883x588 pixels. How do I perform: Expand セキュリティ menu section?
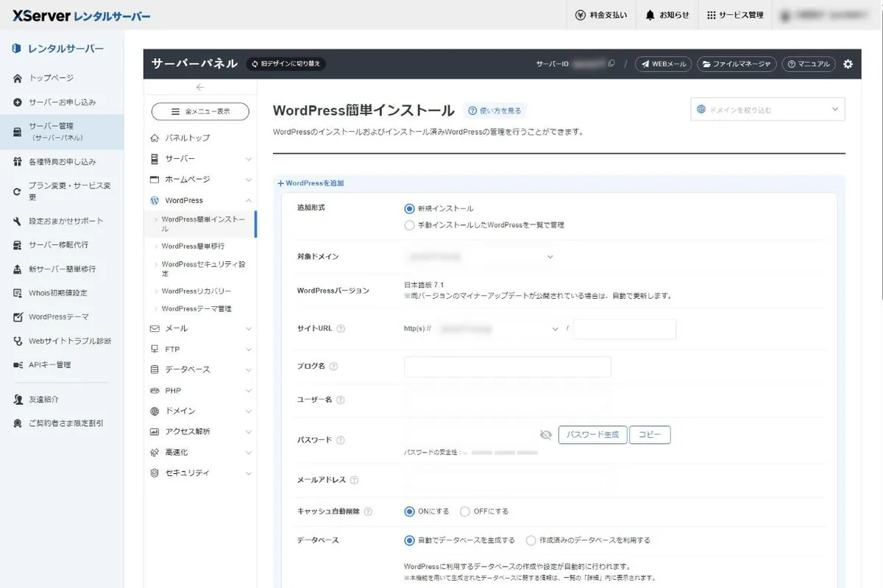click(x=200, y=472)
